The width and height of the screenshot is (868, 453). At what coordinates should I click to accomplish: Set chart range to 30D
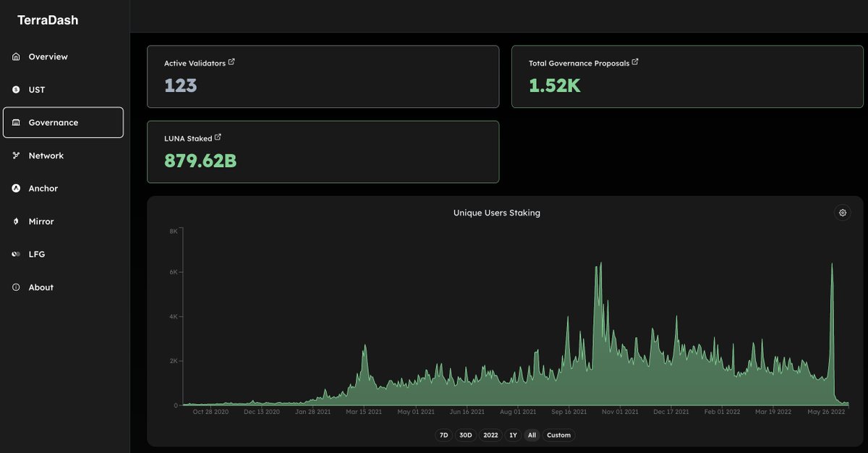click(x=466, y=435)
